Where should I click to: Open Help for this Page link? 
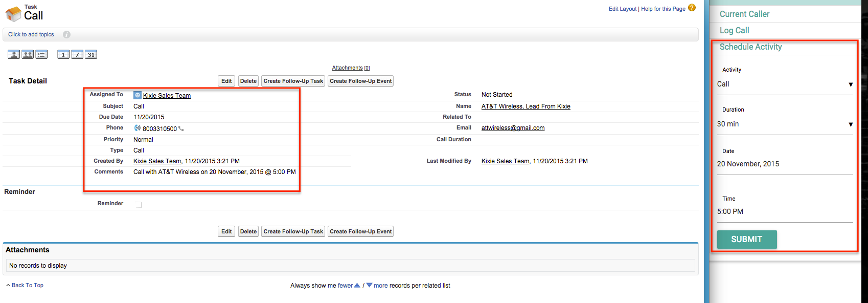663,9
